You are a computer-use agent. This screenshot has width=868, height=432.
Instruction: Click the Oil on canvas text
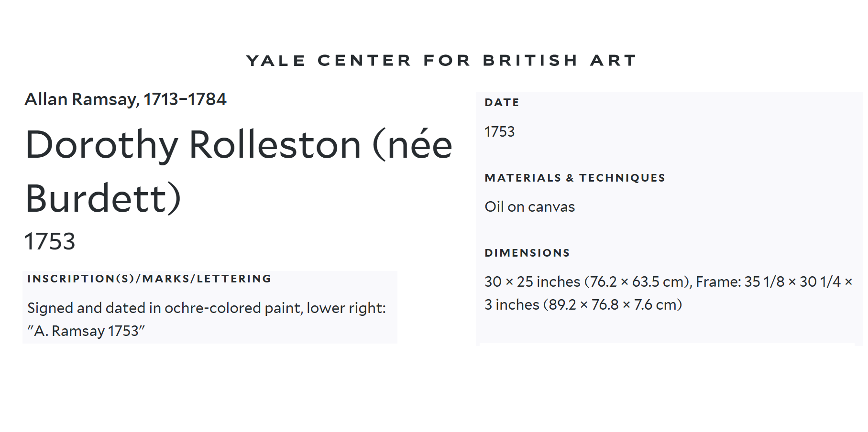529,206
